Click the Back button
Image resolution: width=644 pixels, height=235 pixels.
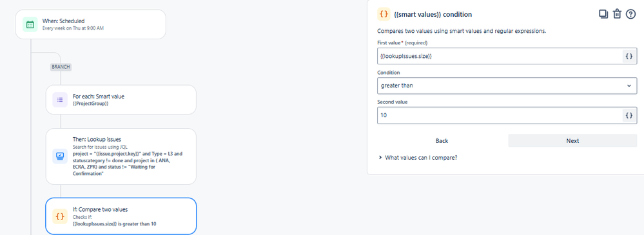point(442,140)
